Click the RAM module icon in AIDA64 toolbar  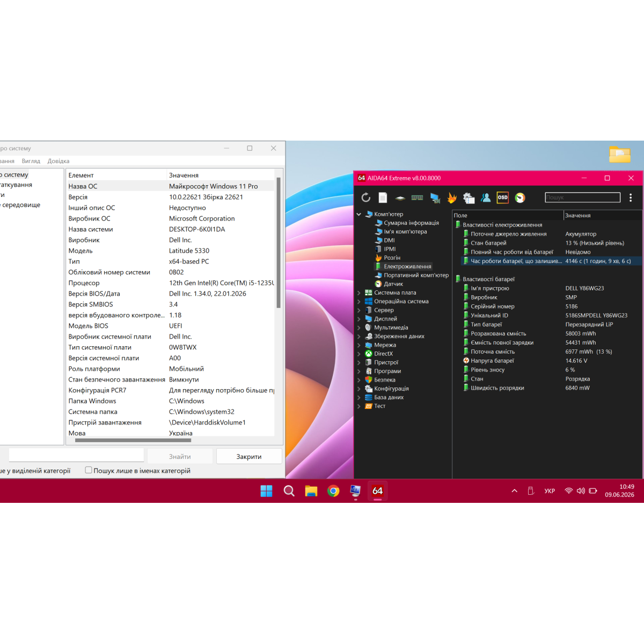417,197
